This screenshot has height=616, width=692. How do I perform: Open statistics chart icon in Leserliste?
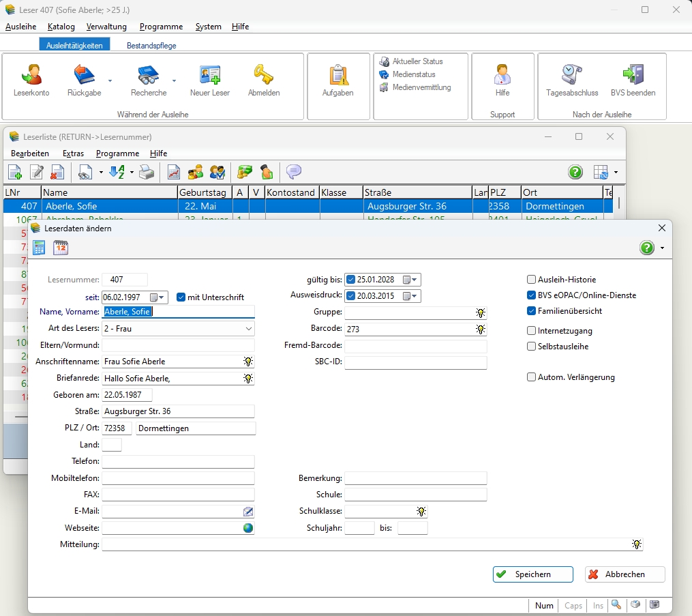[x=174, y=172]
